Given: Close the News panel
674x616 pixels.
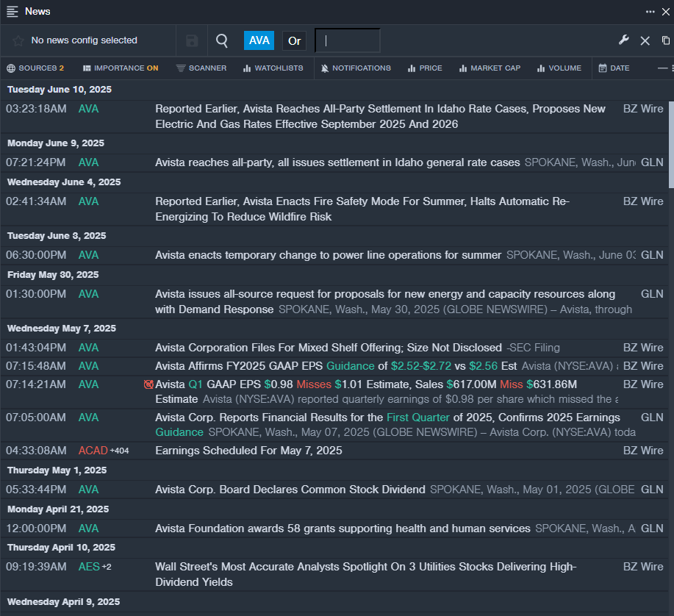Looking at the screenshot, I should tap(666, 12).
